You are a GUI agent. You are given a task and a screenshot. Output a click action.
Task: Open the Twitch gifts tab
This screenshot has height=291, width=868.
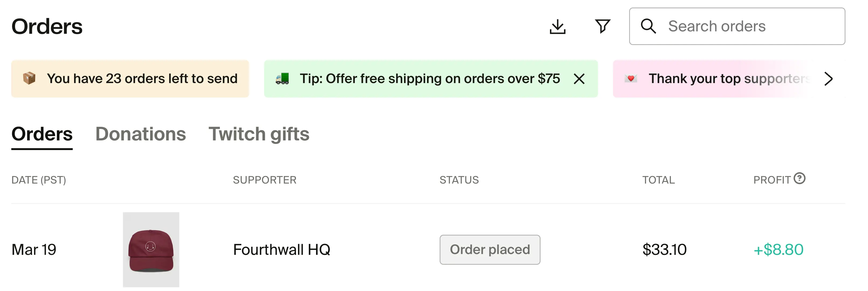tap(259, 134)
